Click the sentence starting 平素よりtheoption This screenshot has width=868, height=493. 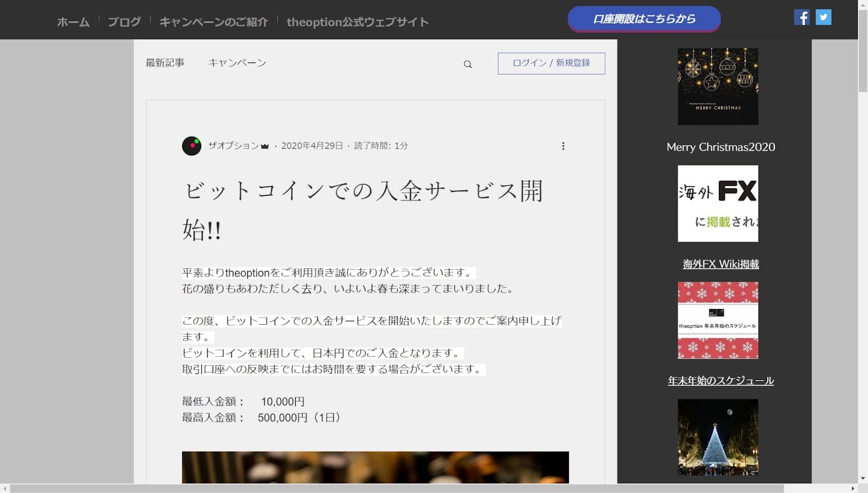click(x=328, y=273)
